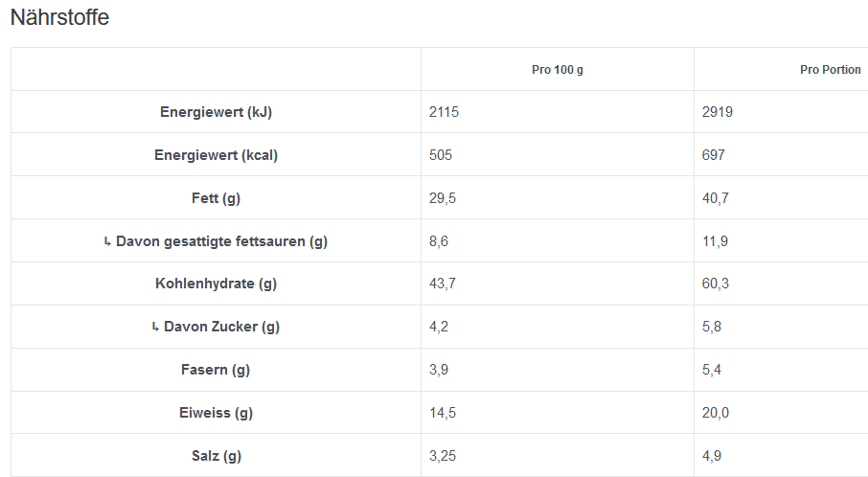Click the Nährstoffe heading
This screenshot has width=868, height=477.
pyautogui.click(x=59, y=17)
